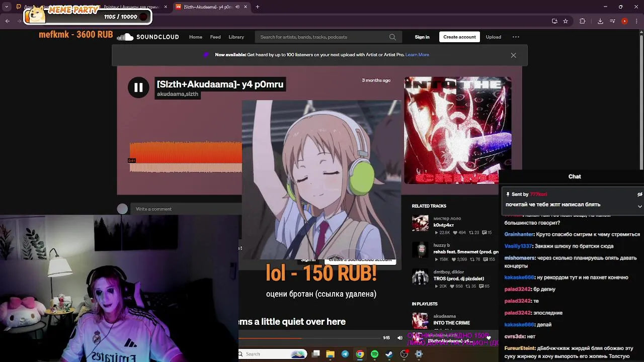This screenshot has width=644, height=362.
Task: Open the three-dots more menu in SoundCloud header
Action: click(x=516, y=37)
